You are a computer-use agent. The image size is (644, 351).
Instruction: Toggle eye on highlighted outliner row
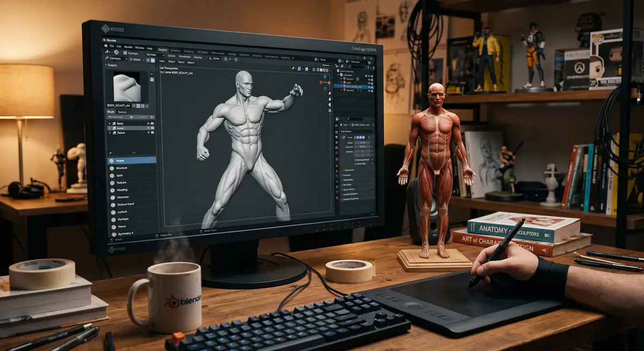tap(369, 87)
